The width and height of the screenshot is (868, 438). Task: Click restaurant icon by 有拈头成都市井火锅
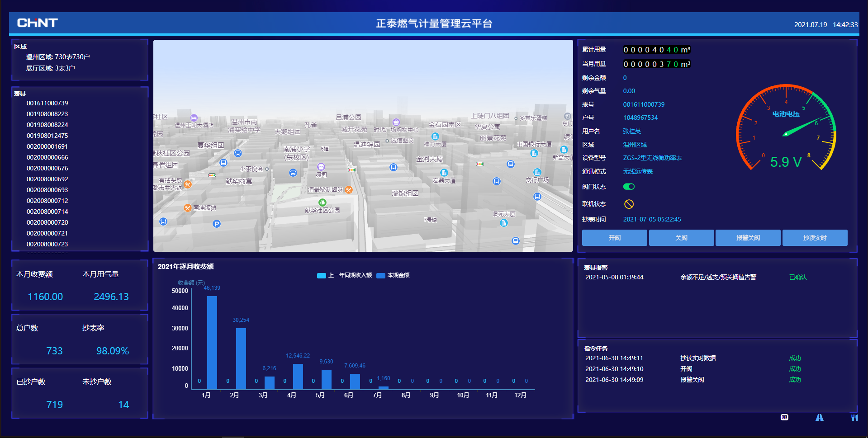pos(188,184)
